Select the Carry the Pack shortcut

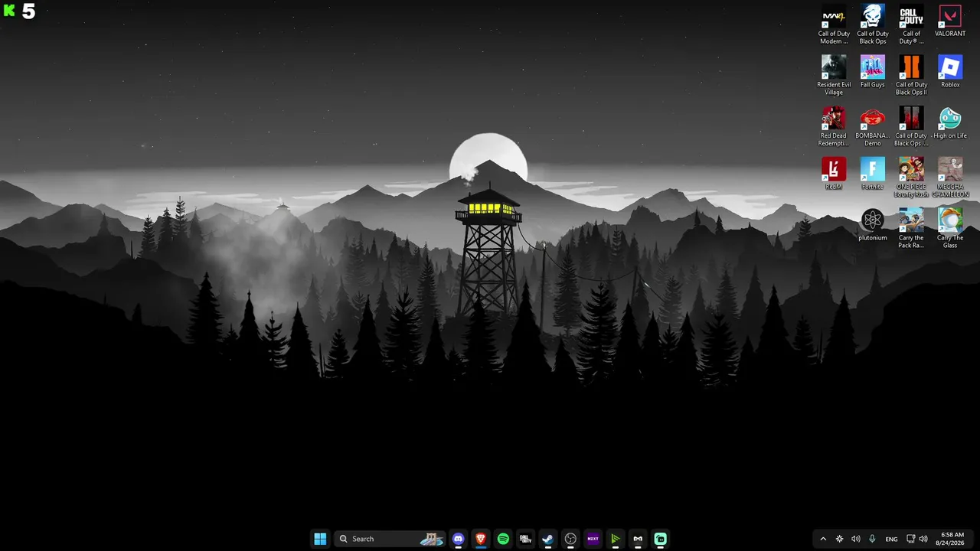911,229
